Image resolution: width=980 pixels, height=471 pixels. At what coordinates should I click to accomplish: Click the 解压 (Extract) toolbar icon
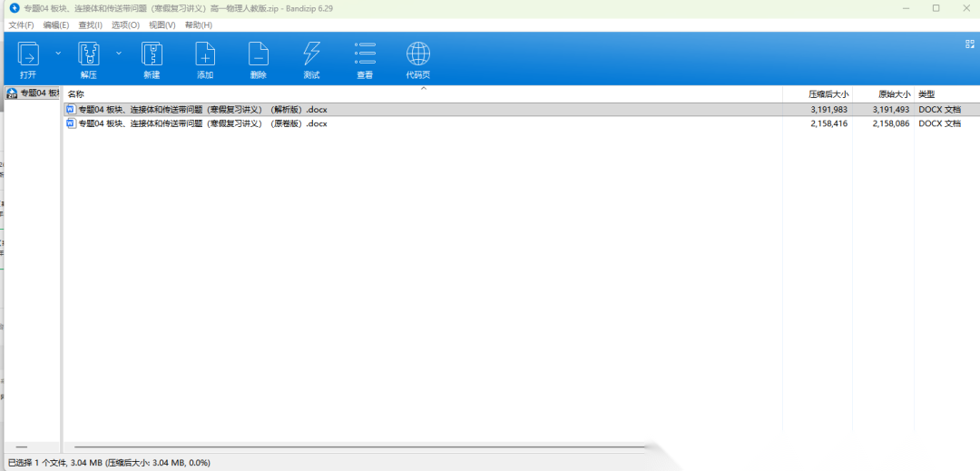(x=88, y=56)
